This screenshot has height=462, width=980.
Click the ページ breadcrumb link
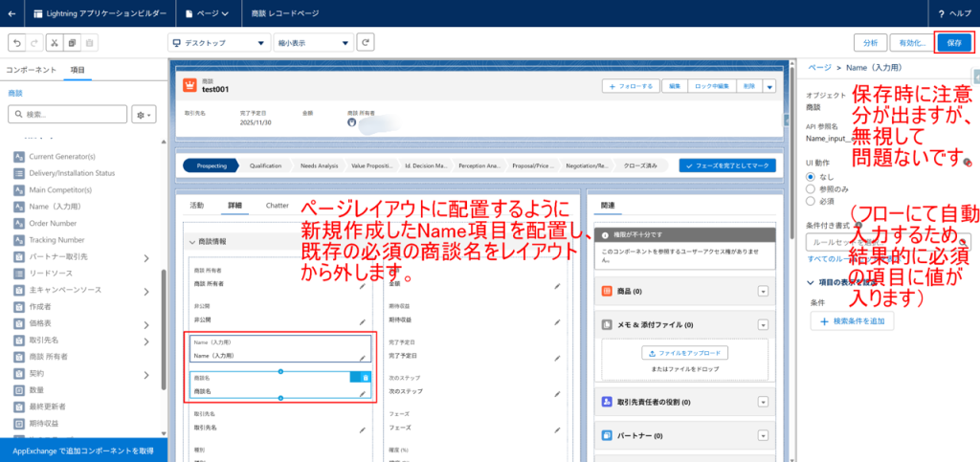click(x=819, y=67)
